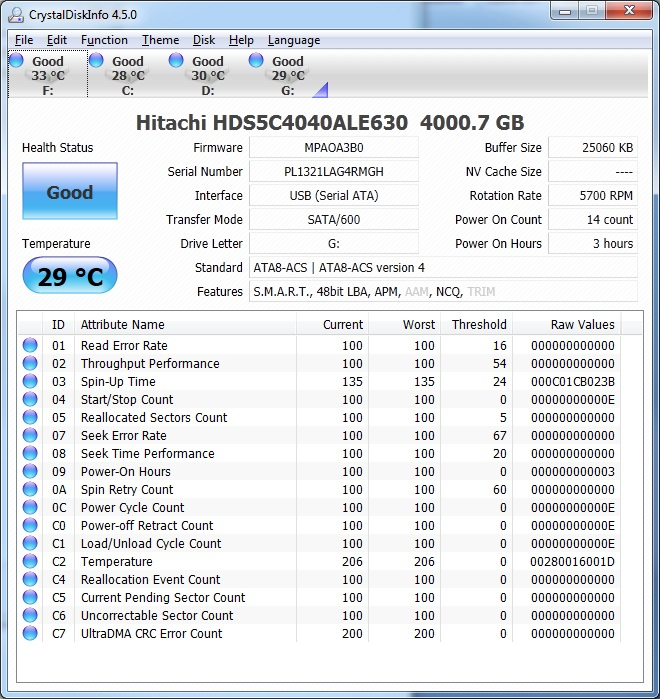Open the Theme menu
This screenshot has height=699, width=660.
tap(160, 40)
